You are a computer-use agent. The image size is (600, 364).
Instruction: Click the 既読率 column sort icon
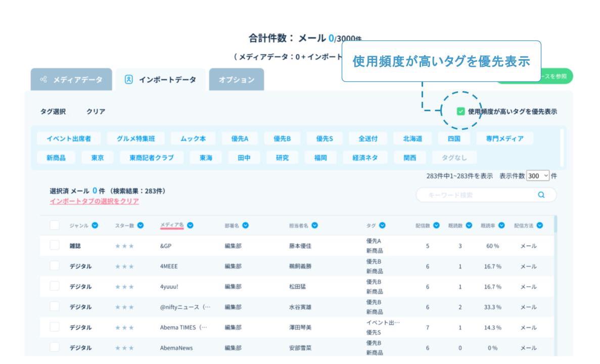[x=502, y=225]
